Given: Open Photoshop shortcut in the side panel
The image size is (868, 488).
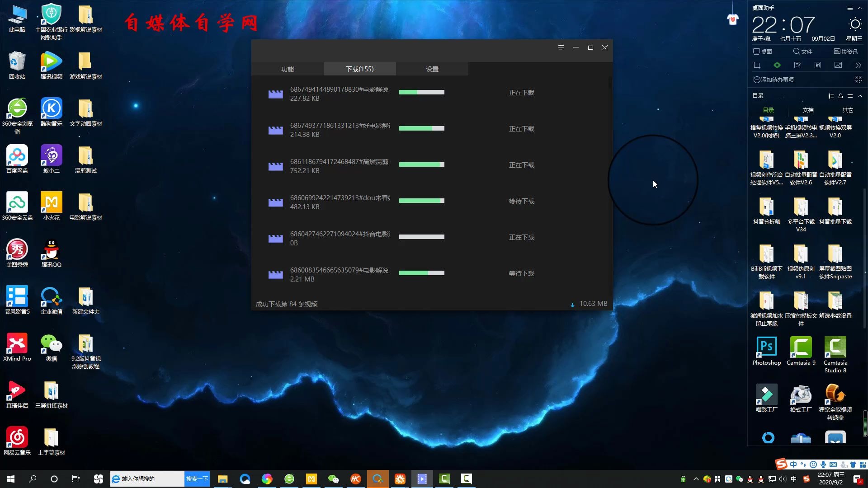Looking at the screenshot, I should point(766,347).
